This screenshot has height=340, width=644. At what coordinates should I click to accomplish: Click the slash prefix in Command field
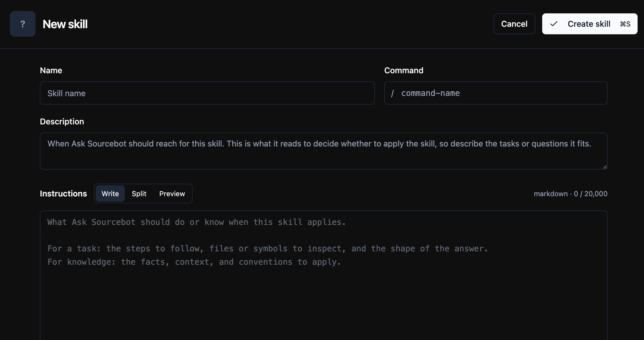click(392, 93)
